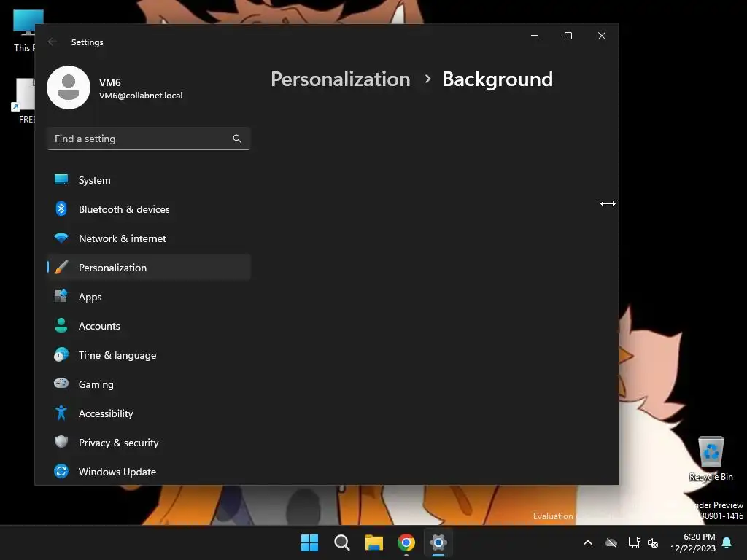Click the VM6@collabnet.local account email

pyautogui.click(x=141, y=96)
